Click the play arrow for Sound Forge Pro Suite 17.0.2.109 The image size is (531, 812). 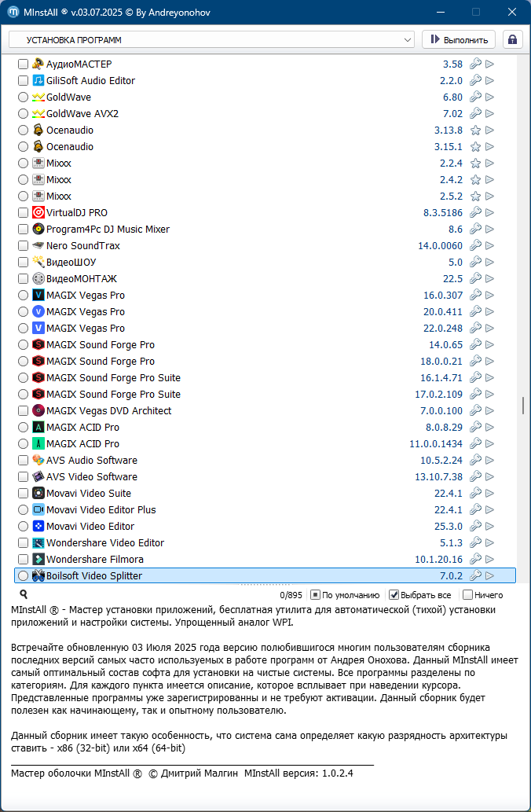489,395
